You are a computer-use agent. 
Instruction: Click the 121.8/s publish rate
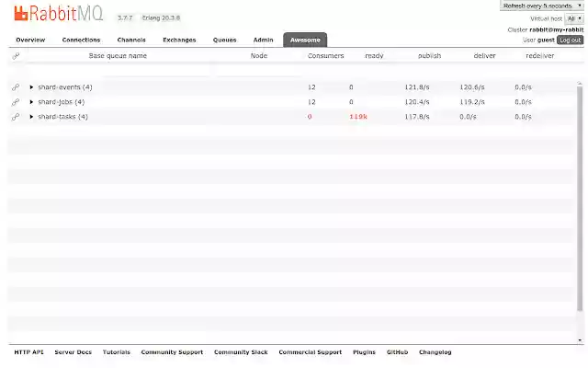tap(416, 87)
